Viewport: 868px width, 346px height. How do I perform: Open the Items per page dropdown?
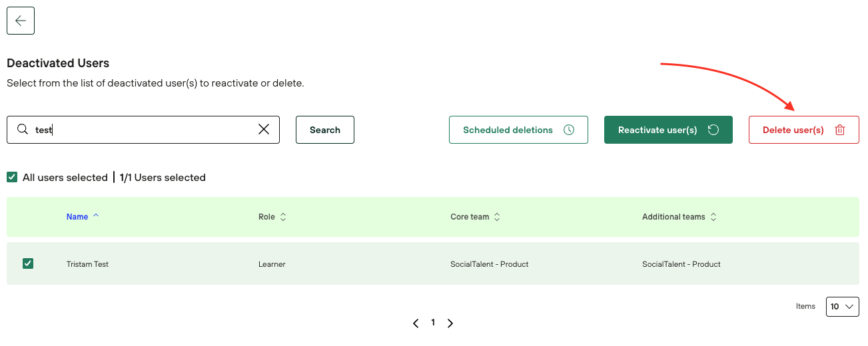[842, 307]
